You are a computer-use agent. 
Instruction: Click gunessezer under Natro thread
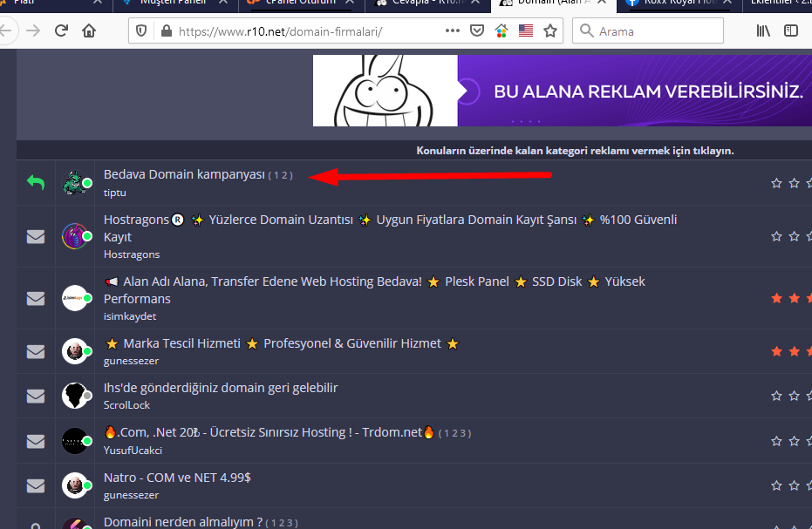pos(131,495)
